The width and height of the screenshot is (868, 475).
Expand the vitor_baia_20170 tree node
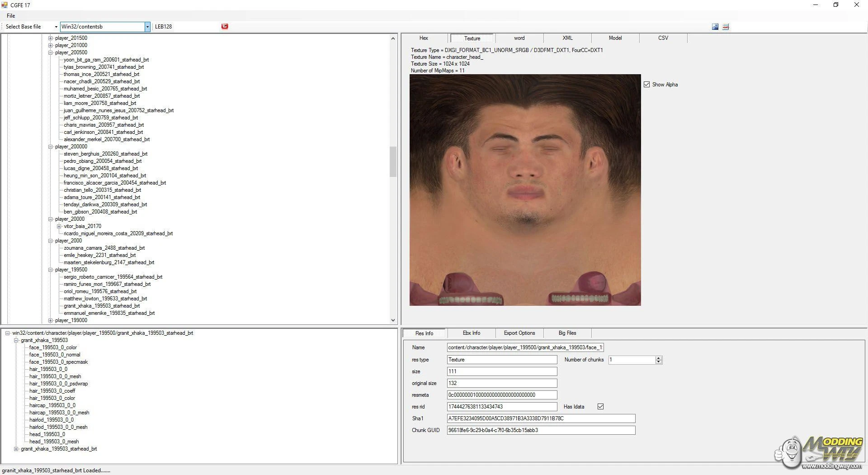[58, 226]
